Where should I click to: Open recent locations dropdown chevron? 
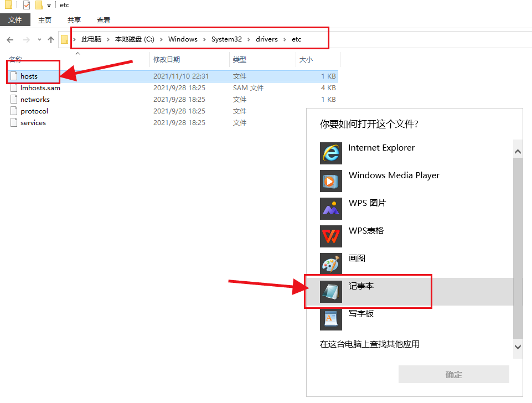[39, 39]
